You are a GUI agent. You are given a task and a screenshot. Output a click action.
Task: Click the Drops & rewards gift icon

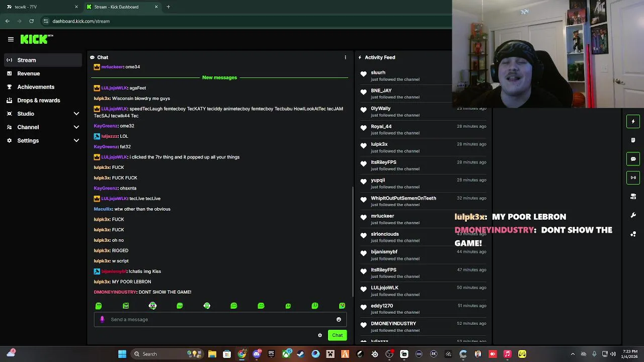coord(9,100)
